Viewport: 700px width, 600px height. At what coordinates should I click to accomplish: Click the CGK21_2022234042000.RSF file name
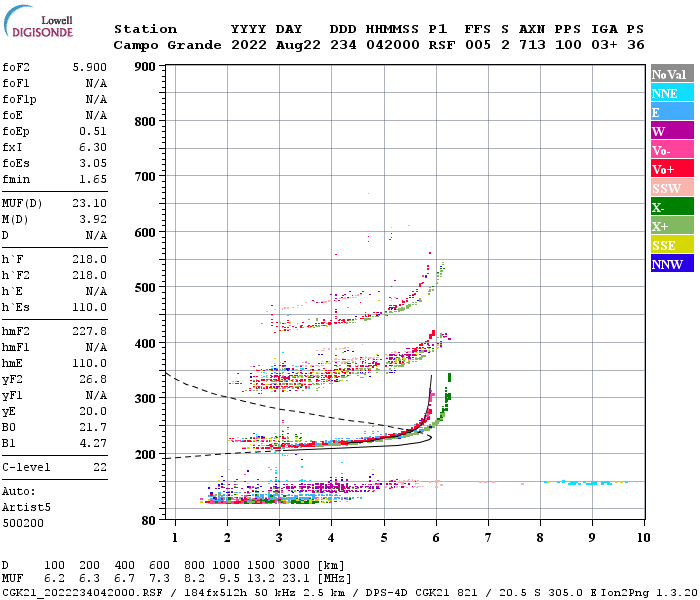(82, 593)
